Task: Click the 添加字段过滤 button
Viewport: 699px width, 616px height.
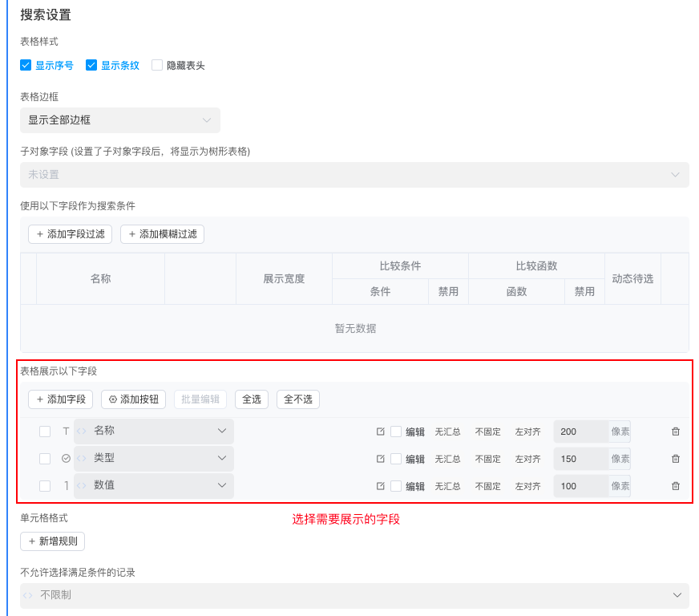Action: pyautogui.click(x=70, y=234)
